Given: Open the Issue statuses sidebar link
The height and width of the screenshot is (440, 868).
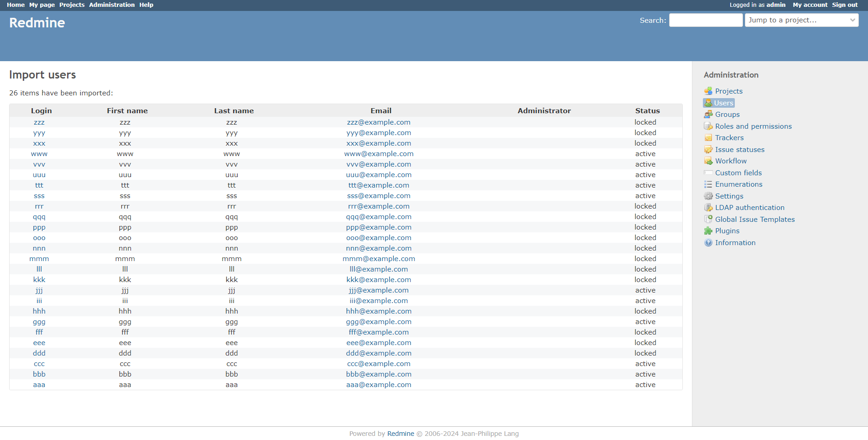Looking at the screenshot, I should (x=740, y=150).
